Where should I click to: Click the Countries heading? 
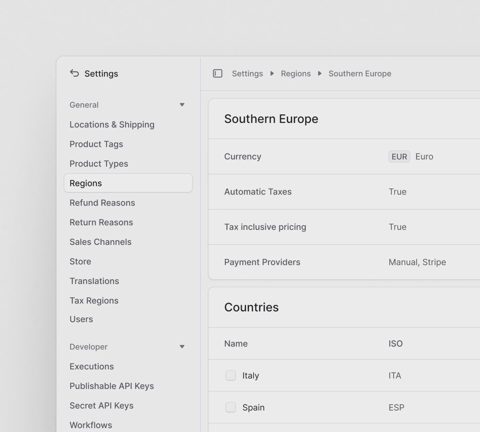click(251, 307)
